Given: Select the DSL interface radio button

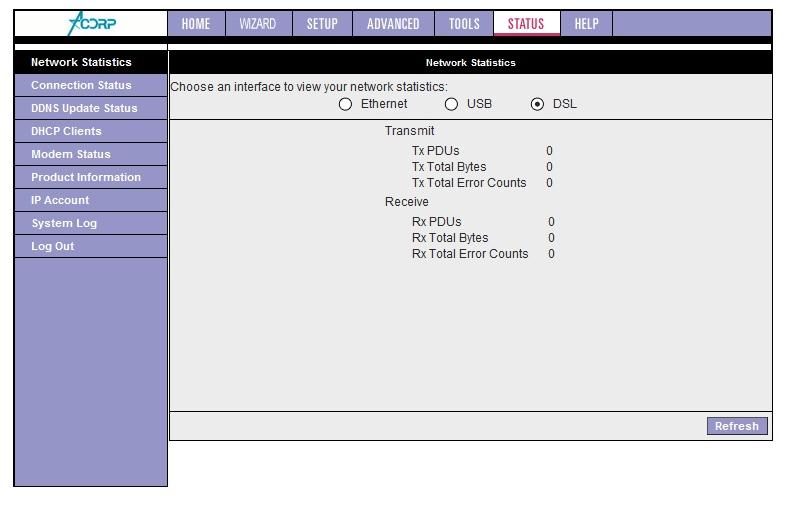Looking at the screenshot, I should tap(537, 104).
